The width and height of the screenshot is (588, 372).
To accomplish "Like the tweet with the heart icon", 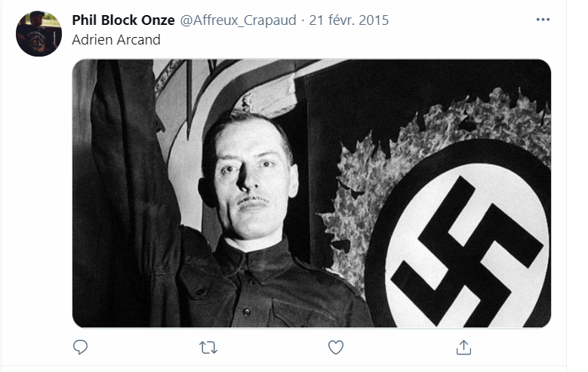I will [336, 347].
